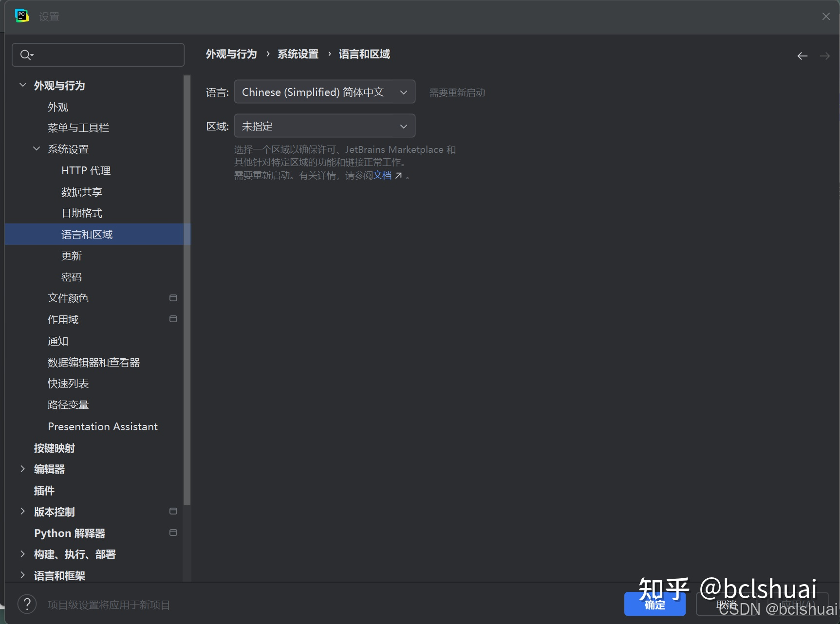Viewport: 840px width, 624px height.
Task: Open the 按键映射 keymap settings
Action: (55, 448)
